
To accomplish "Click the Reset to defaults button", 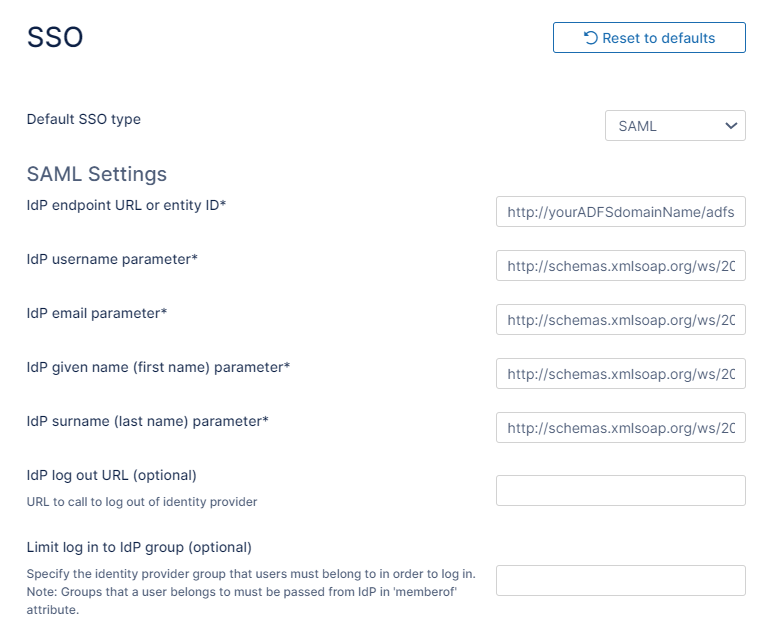I will tap(649, 38).
